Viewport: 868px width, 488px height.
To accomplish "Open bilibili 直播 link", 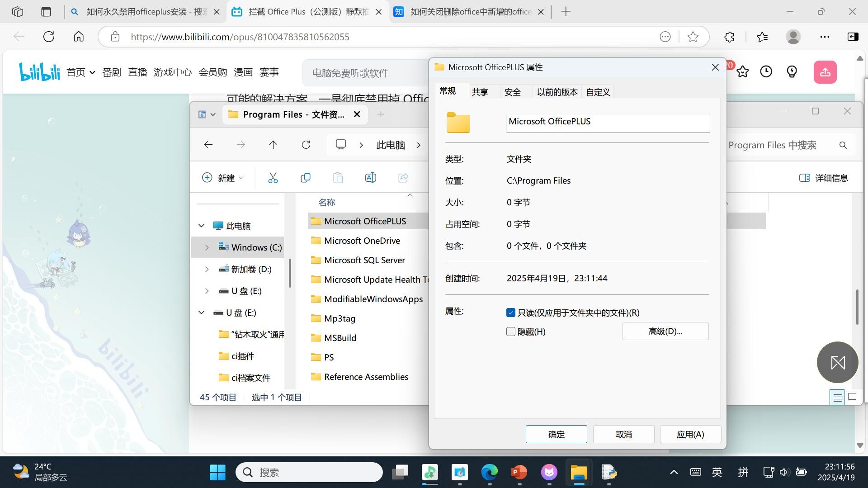I will pos(137,72).
